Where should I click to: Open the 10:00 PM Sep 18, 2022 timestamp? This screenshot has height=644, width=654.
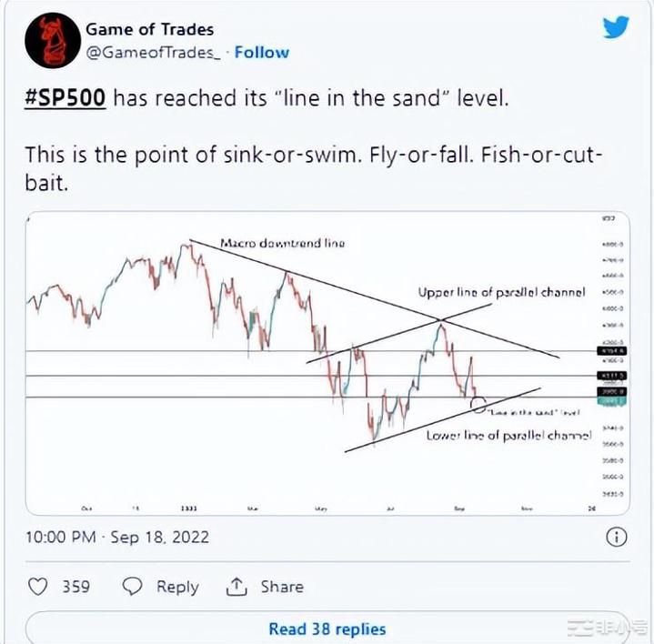tap(117, 537)
